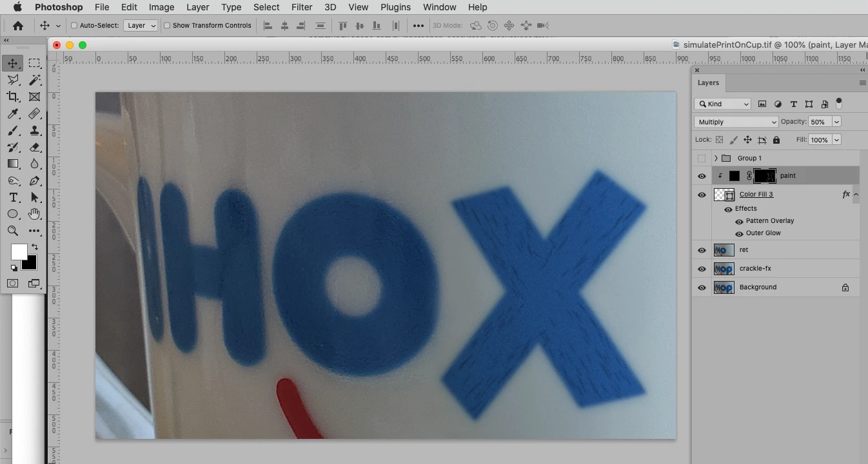
Task: Toggle Quick Mask mode
Action: point(12,284)
